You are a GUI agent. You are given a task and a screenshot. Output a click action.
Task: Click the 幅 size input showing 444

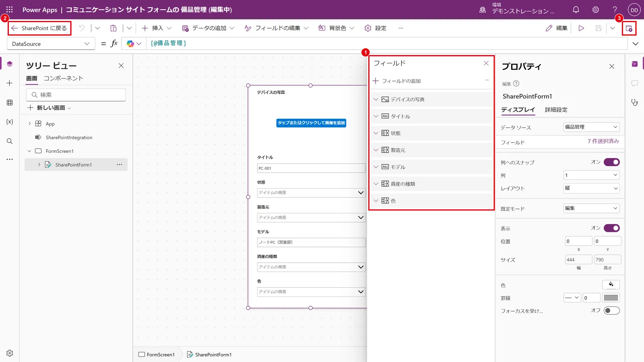(578, 260)
